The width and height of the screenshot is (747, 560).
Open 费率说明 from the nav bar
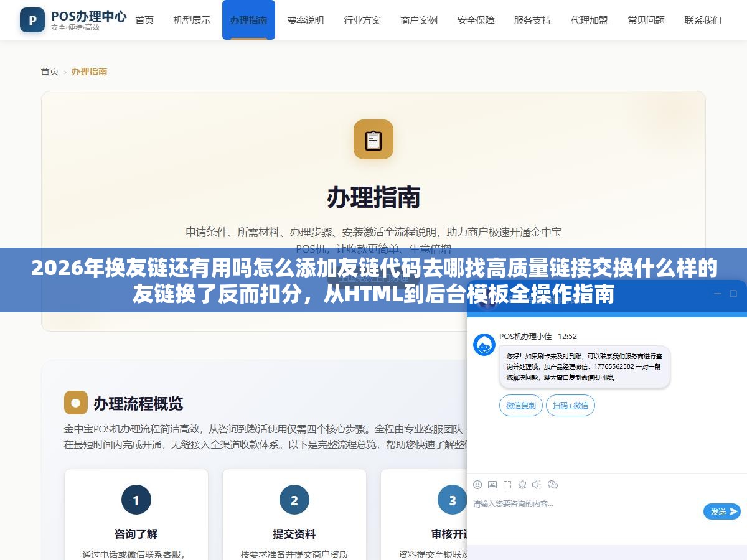[305, 20]
